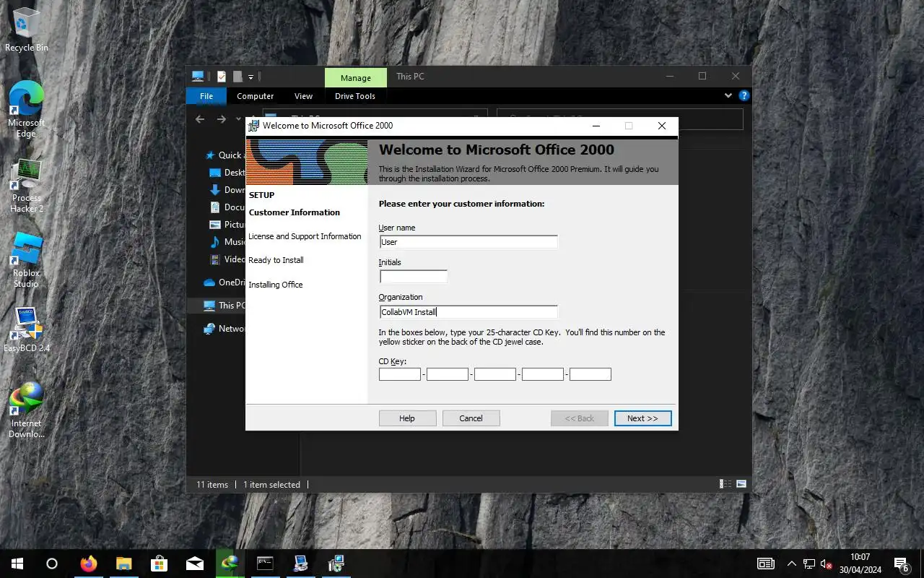Click Office setup title bar icon
This screenshot has height=578, width=924.
point(253,126)
